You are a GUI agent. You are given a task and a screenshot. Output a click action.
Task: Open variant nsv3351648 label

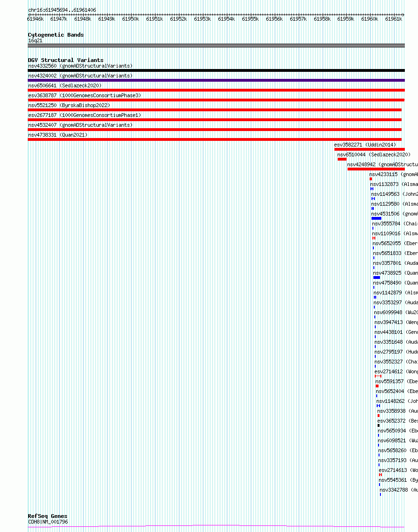click(396, 341)
